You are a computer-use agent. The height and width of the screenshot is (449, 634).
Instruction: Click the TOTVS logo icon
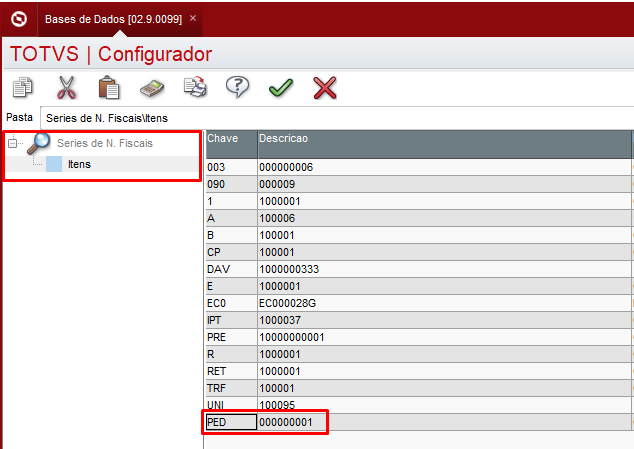click(x=19, y=19)
